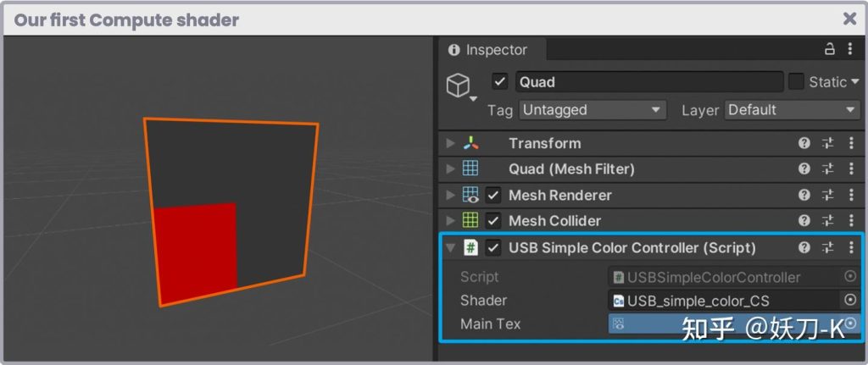
Task: Click the red square on the quad
Action: (196, 252)
